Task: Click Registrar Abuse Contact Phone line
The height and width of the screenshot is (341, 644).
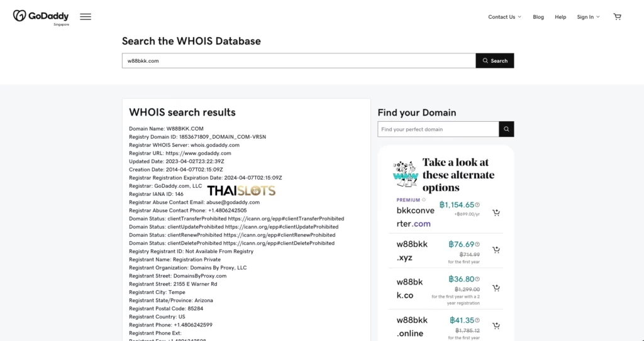Action: coord(188,210)
